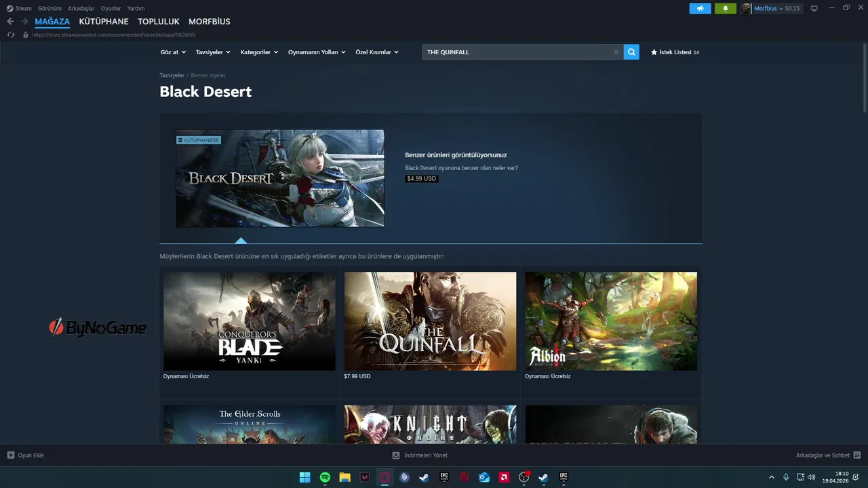The image size is (868, 488).
Task: Click the forward navigation arrow
Action: tap(24, 22)
